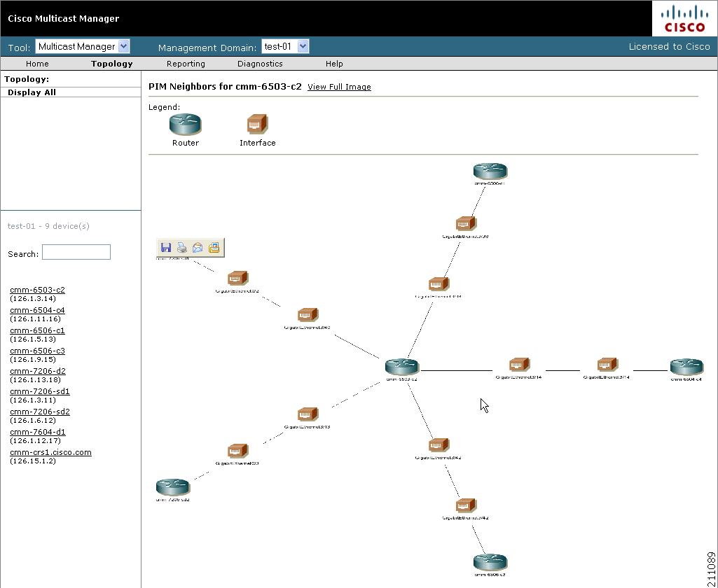Select the cmm-6503-c2 router node in the map
This screenshot has height=588, width=718.
[402, 367]
